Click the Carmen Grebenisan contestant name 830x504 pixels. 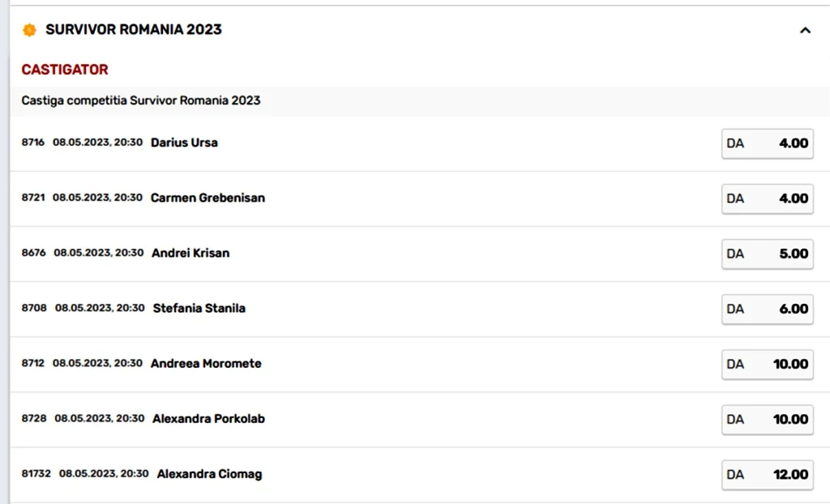207,198
